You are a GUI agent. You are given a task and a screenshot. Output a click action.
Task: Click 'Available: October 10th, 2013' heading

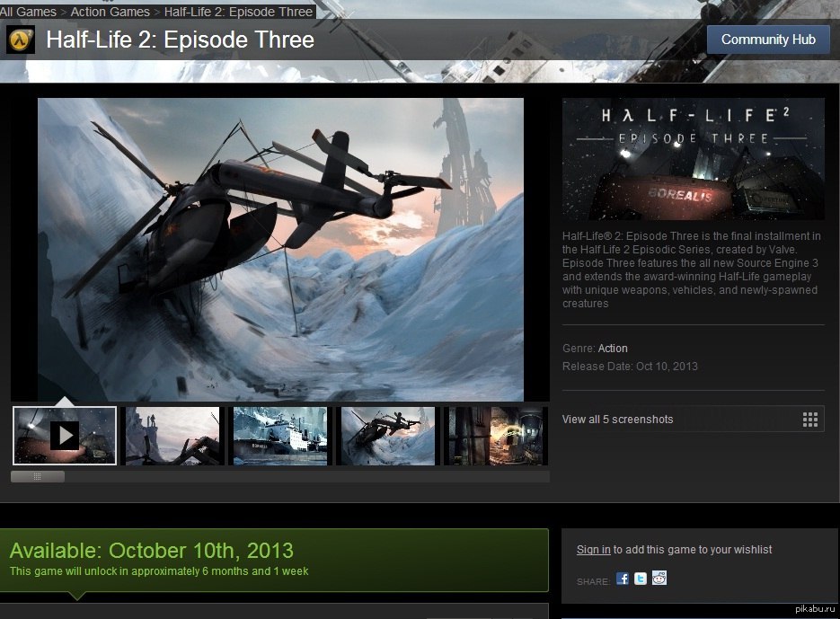pos(152,551)
